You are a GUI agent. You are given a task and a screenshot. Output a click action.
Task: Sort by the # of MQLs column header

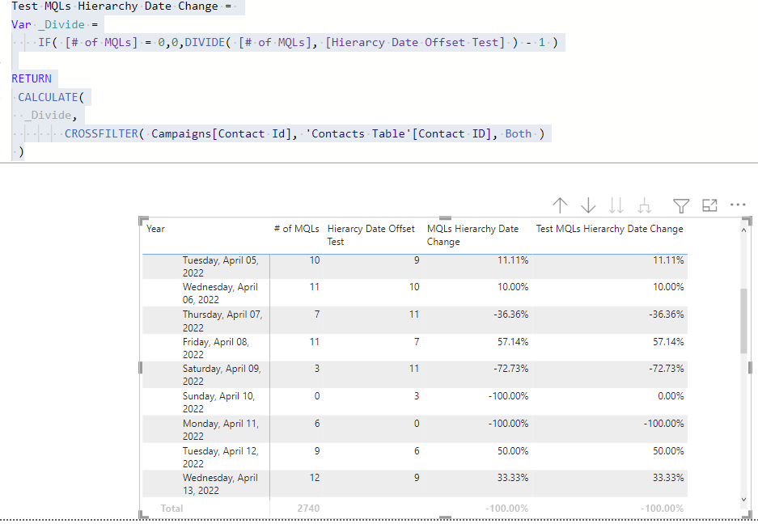tap(296, 229)
